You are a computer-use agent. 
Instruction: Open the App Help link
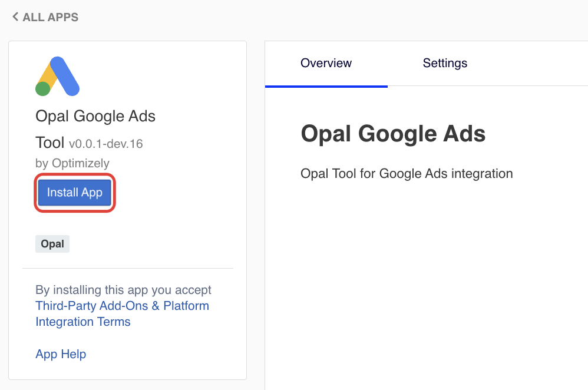click(x=61, y=354)
